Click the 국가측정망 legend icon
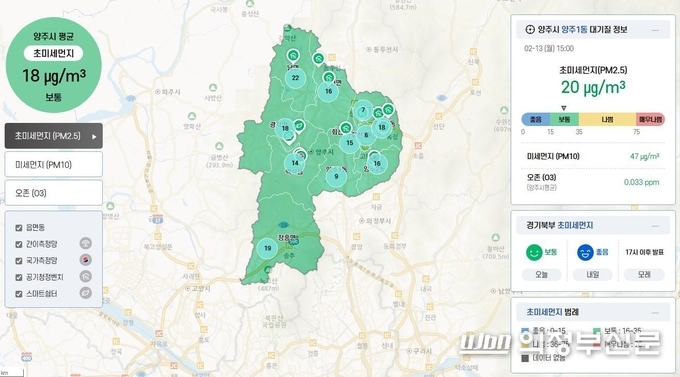 tap(85, 260)
